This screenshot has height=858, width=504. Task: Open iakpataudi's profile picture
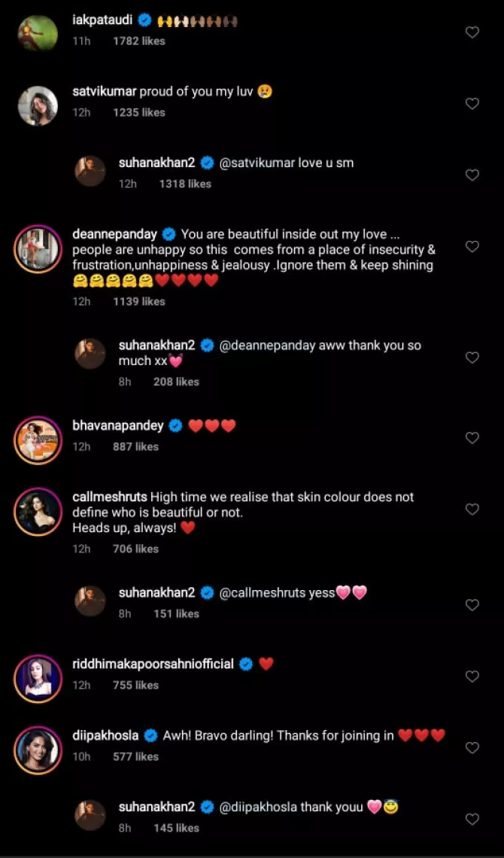click(38, 32)
